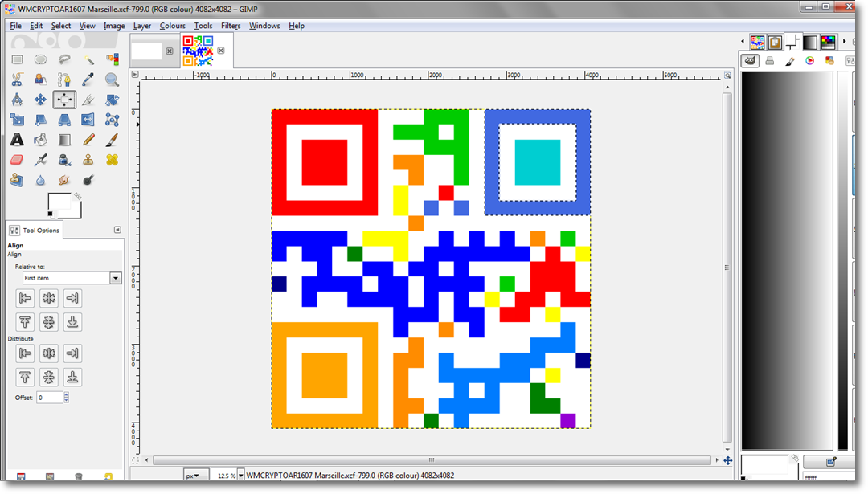
Task: Open the Windows menu
Action: (x=264, y=26)
